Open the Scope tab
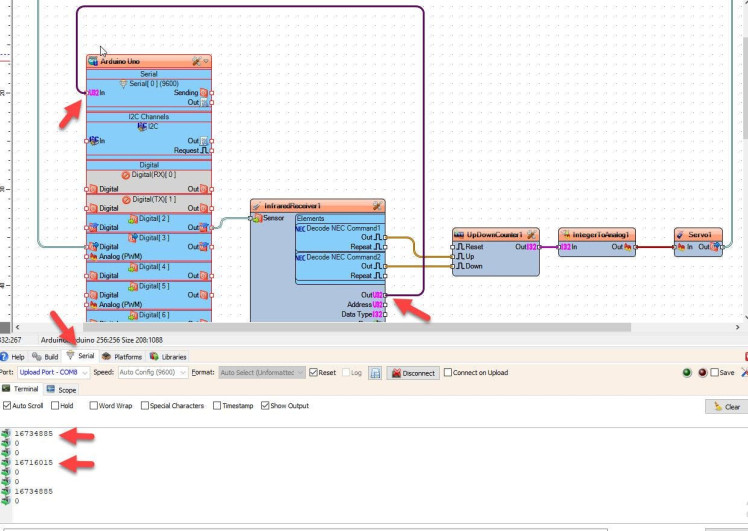The height and width of the screenshot is (531, 748). 61,390
